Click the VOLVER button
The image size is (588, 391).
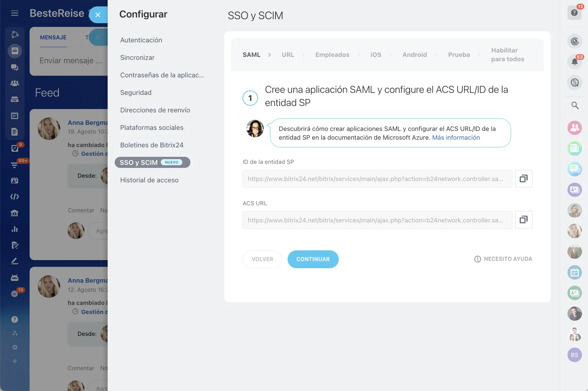(262, 259)
